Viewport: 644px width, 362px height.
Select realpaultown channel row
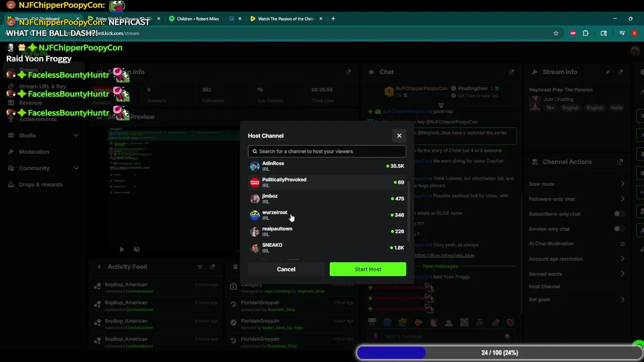click(327, 231)
